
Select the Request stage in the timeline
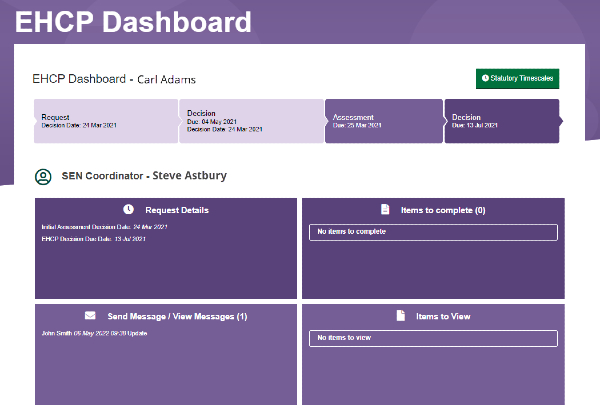(x=105, y=121)
